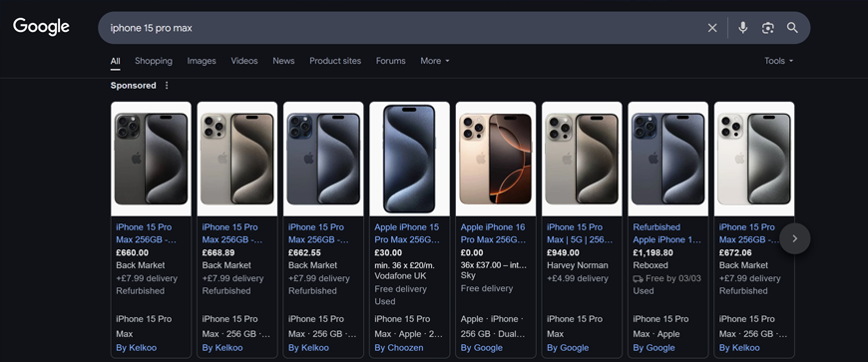Open the £662.55 iPhone 15 Pro Max title link
This screenshot has width=868, height=362.
coord(319,233)
